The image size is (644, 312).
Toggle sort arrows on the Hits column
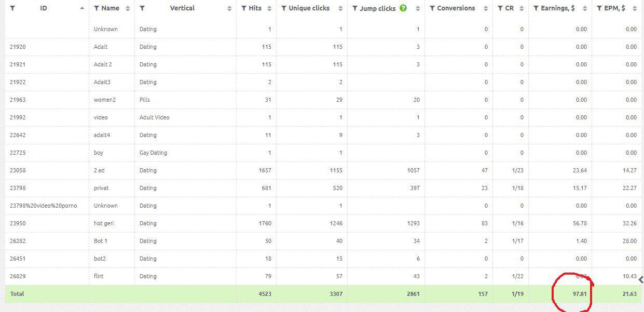click(x=269, y=8)
